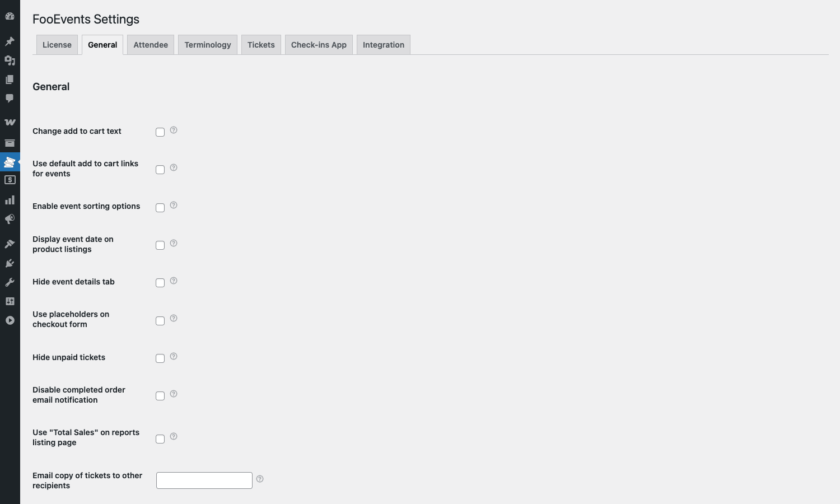Open the Payments dollar sign icon

[x=10, y=180]
